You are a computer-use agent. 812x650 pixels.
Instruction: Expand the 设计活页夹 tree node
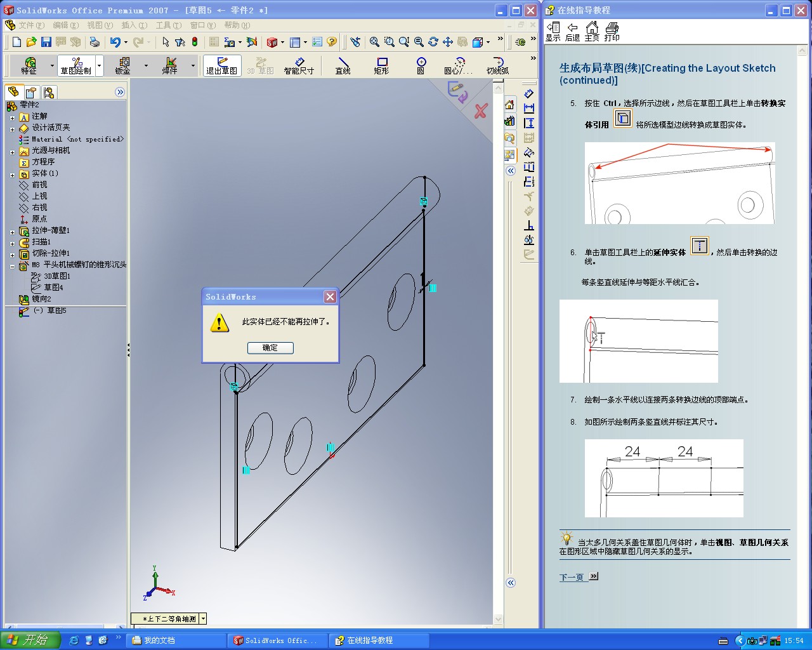12,129
